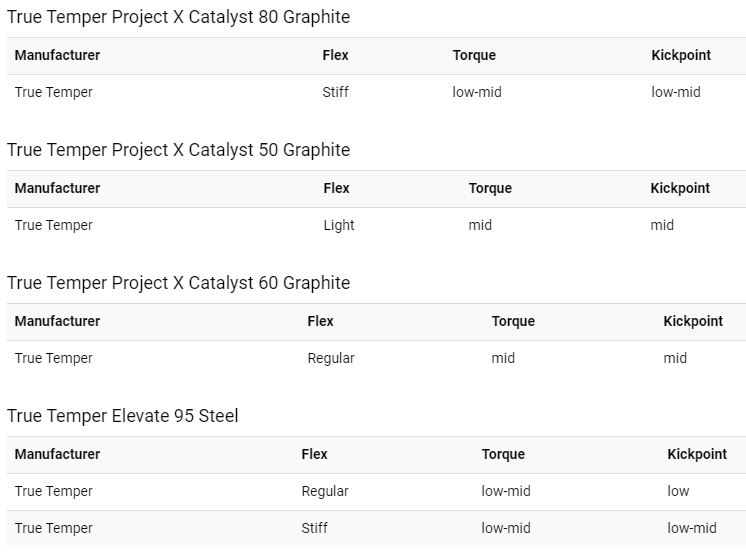Click Torque column header in Catalyst 60 table
Screen dimensions: 746x559
pyautogui.click(x=513, y=321)
